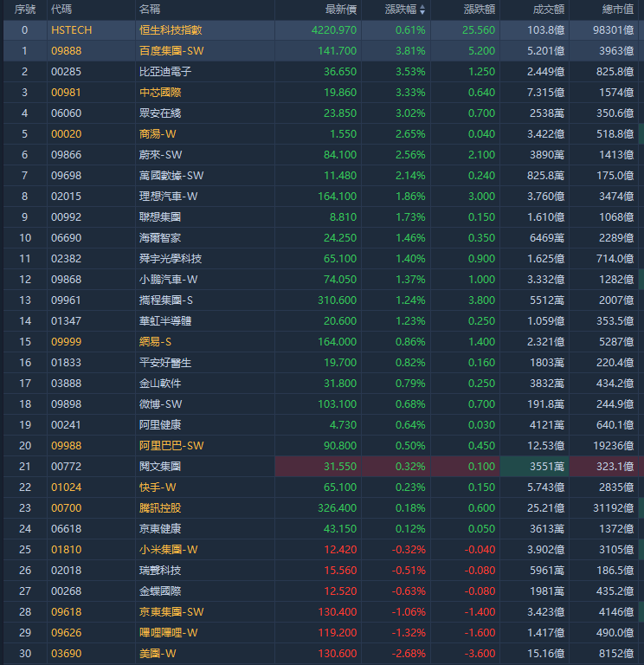
Task: Open 騰訊控股 stock
Action: [160, 508]
